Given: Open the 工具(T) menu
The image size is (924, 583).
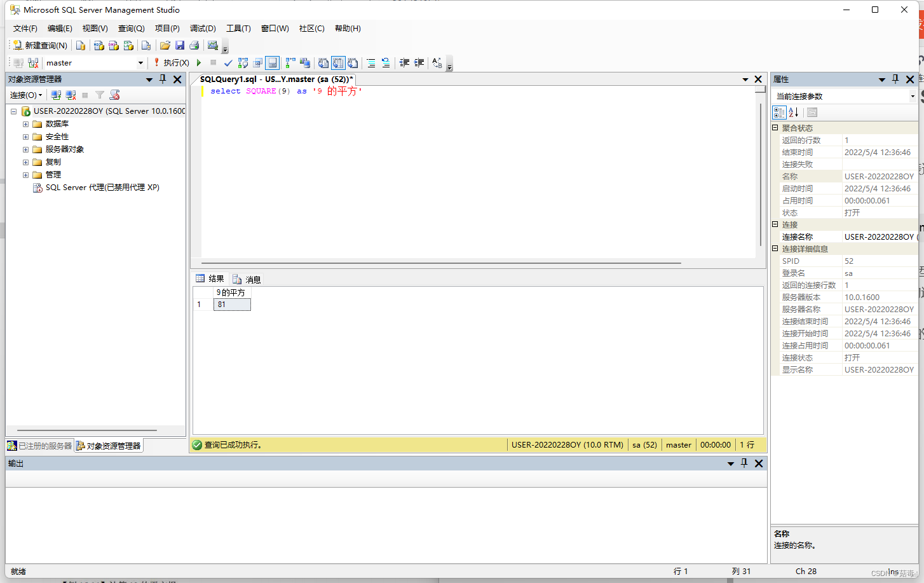Looking at the screenshot, I should point(238,29).
